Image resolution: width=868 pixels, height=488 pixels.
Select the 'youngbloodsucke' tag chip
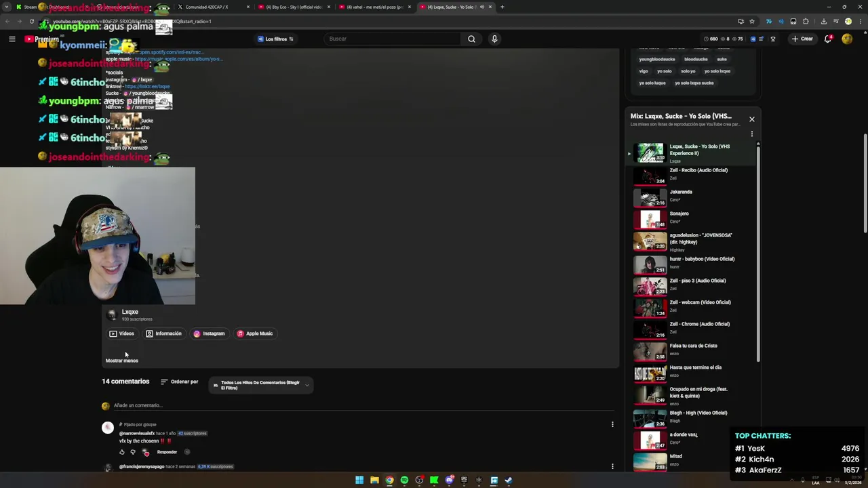pos(656,59)
